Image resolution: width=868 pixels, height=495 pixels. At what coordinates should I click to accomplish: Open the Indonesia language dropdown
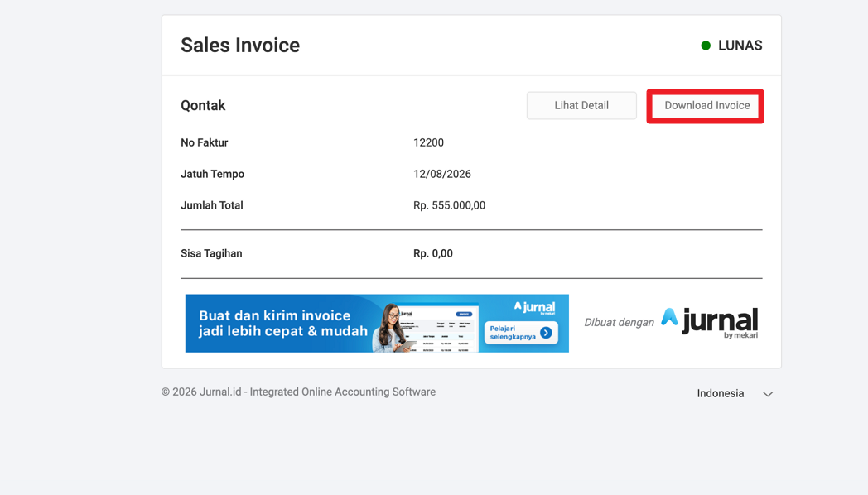[x=735, y=394]
